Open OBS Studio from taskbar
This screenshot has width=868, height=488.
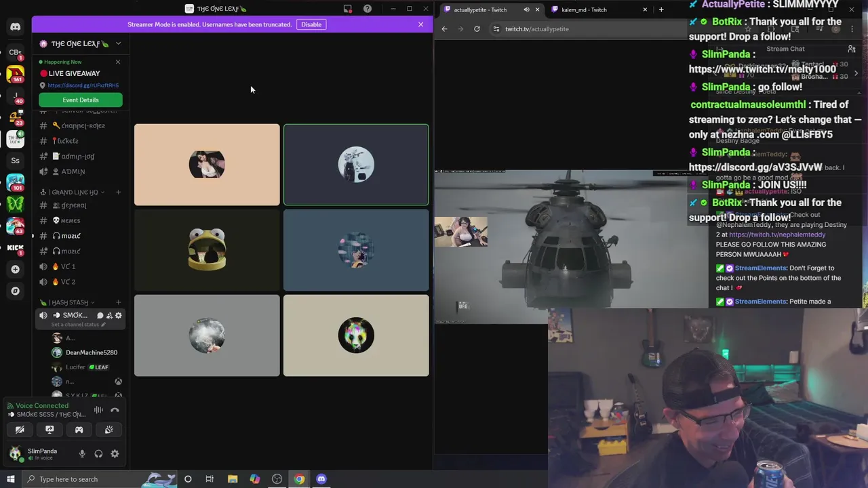277,479
